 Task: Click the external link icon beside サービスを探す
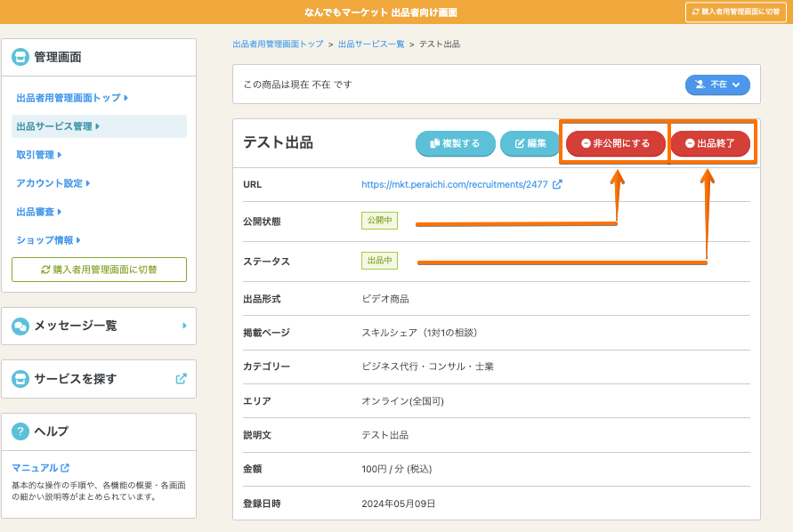click(x=182, y=379)
